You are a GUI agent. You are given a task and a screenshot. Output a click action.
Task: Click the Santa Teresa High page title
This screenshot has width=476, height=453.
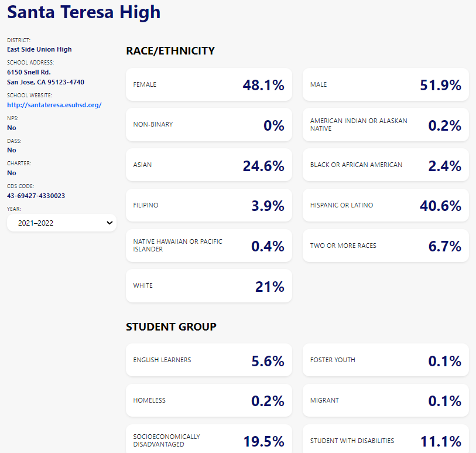coord(84,12)
